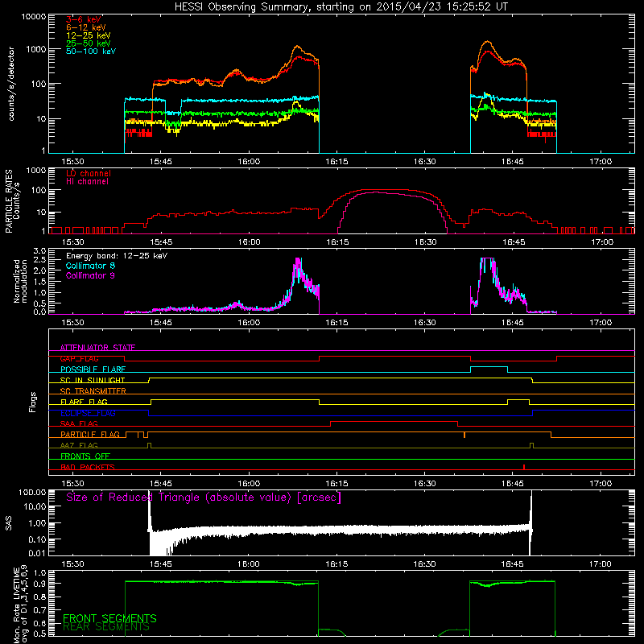
Task: Click the HI channel legend label
Action: [87, 182]
